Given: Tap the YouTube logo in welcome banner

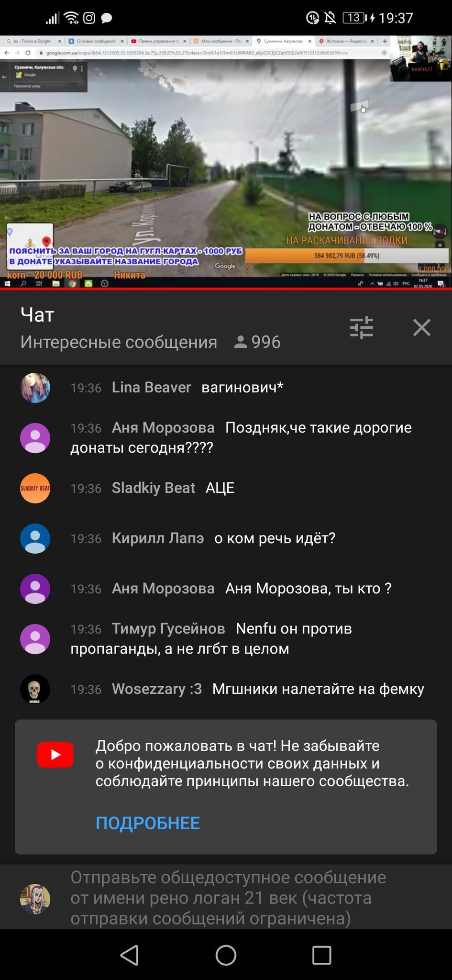Looking at the screenshot, I should tap(55, 755).
